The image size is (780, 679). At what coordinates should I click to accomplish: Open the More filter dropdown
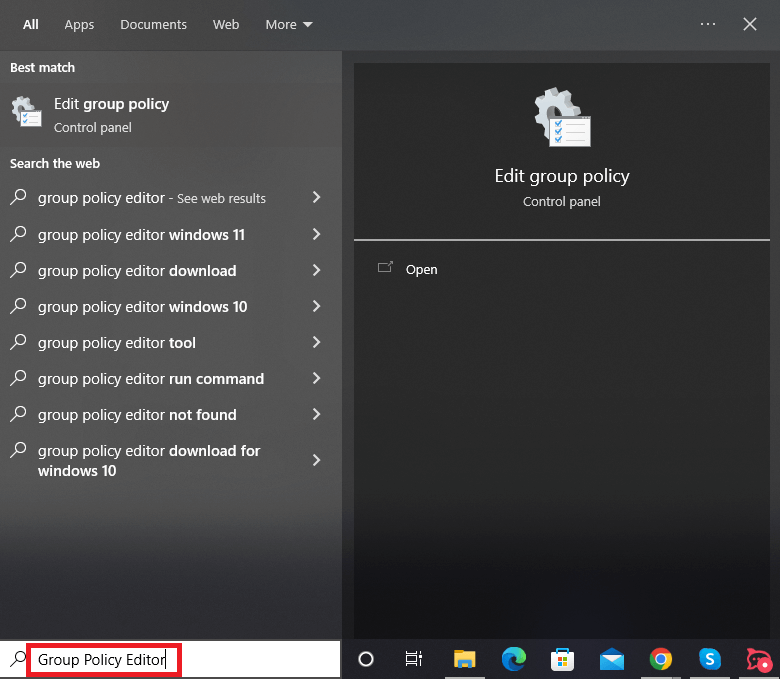pyautogui.click(x=289, y=24)
